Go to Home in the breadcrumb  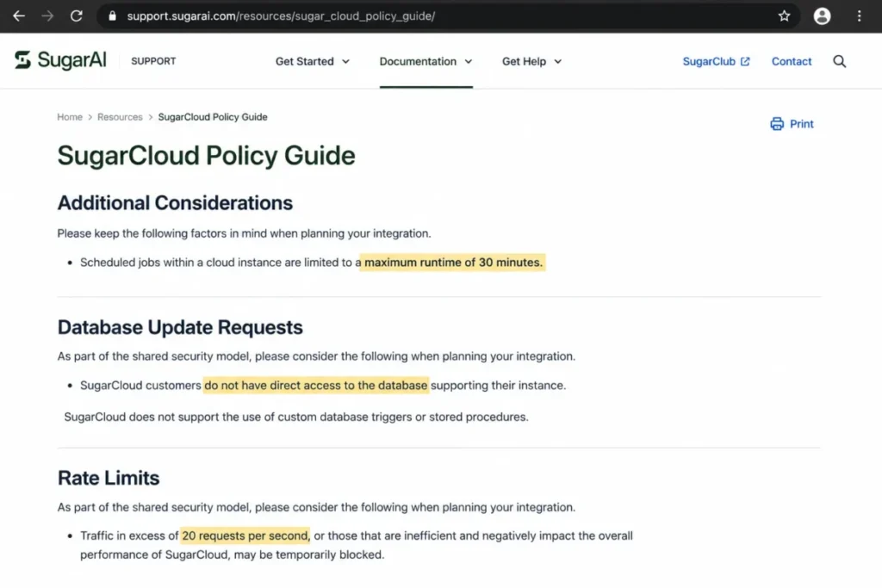(70, 117)
